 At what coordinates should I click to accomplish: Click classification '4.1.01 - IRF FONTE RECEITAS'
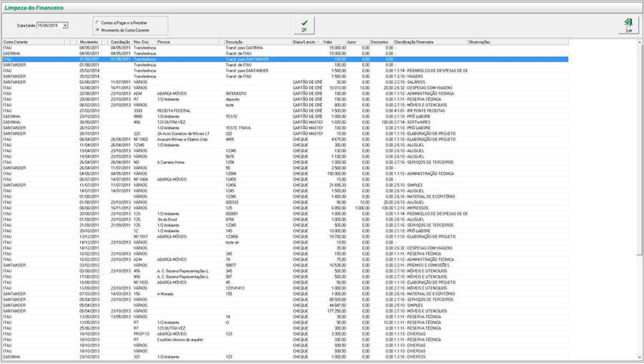(420, 110)
